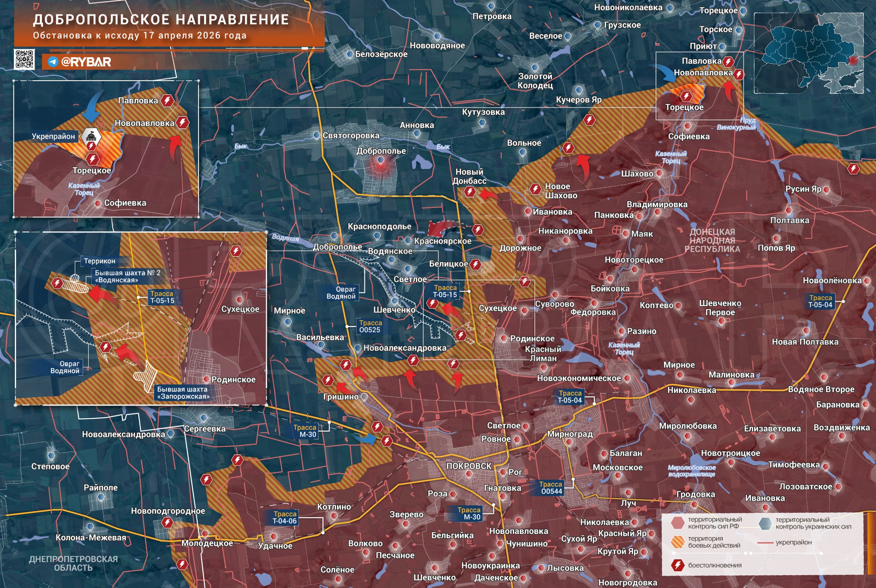
Task: Click the QR code under the title
Action: (24, 59)
